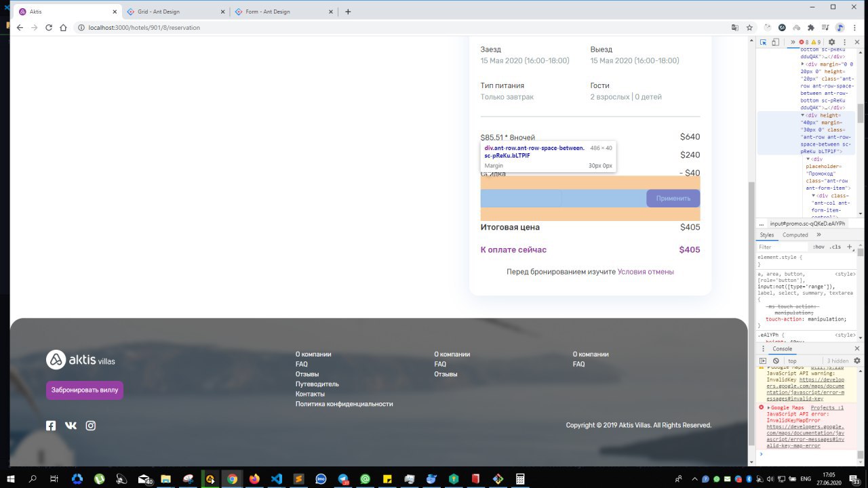868x488 pixels.
Task: Click Забронировать виллу button in footer
Action: coord(85,390)
